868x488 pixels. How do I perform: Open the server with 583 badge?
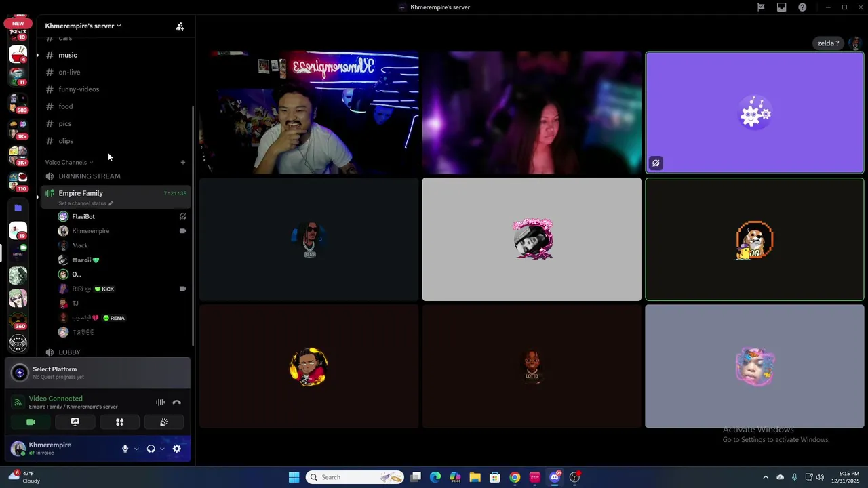tap(18, 104)
